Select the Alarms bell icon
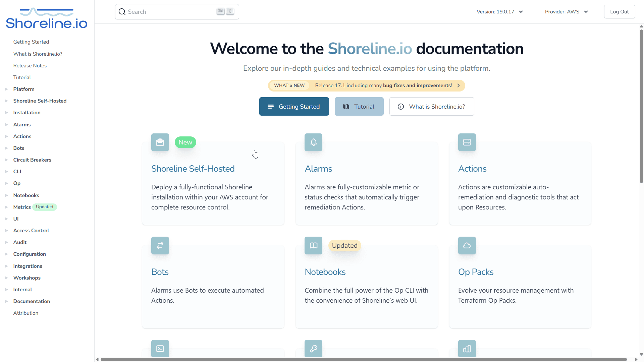This screenshot has height=362, width=644. click(313, 142)
